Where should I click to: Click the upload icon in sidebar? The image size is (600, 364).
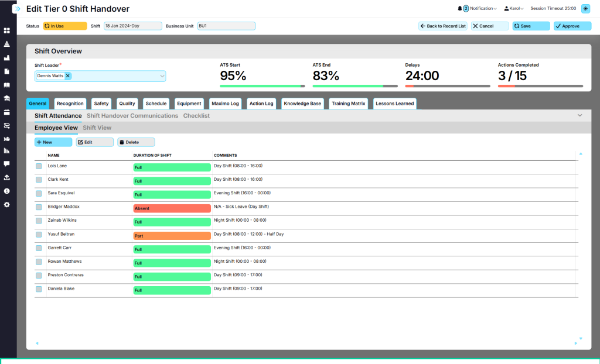(6, 177)
